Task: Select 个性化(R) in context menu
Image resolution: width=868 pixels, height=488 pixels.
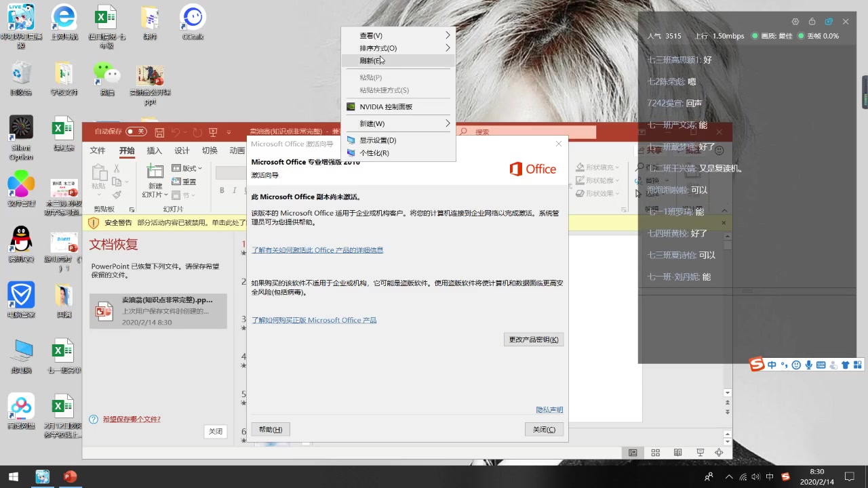Action: click(x=398, y=153)
